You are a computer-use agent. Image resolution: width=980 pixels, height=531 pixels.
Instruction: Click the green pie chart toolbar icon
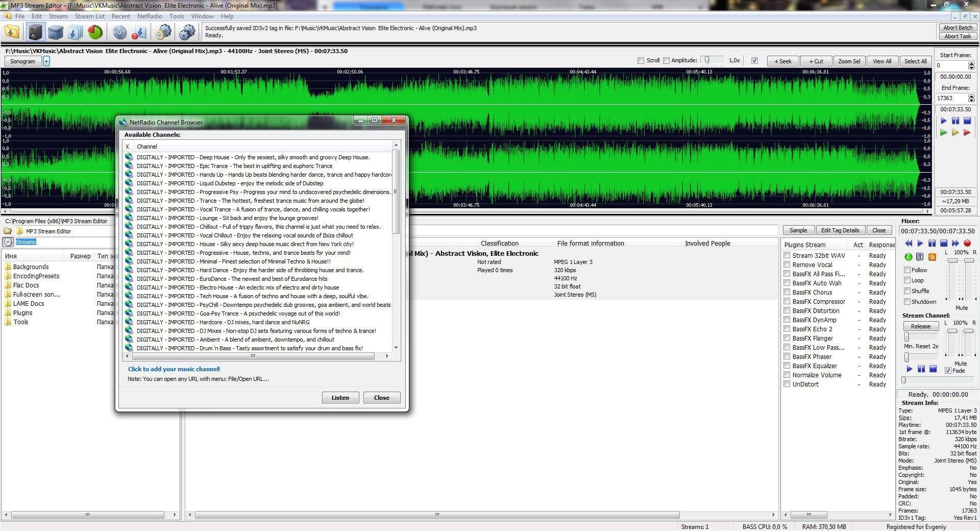coord(95,32)
